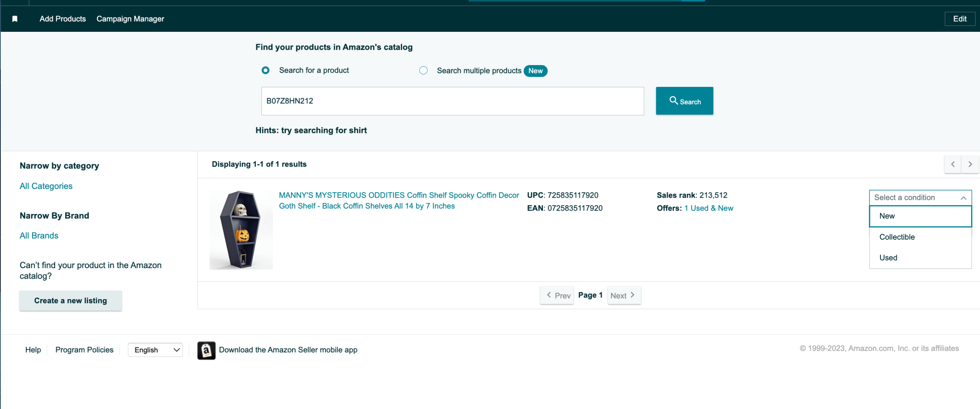The height and width of the screenshot is (409, 980).
Task: Choose Collectible from the condition list
Action: pos(897,237)
